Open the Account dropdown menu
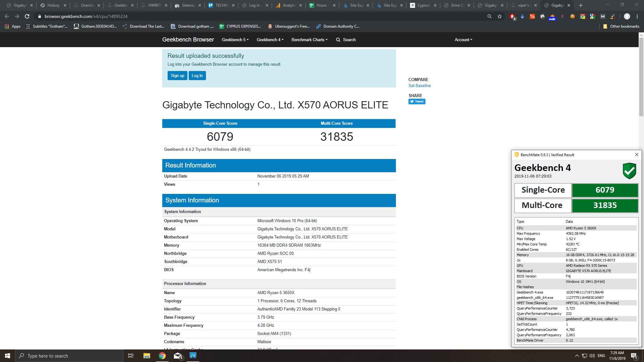The height and width of the screenshot is (362, 644). tap(463, 40)
